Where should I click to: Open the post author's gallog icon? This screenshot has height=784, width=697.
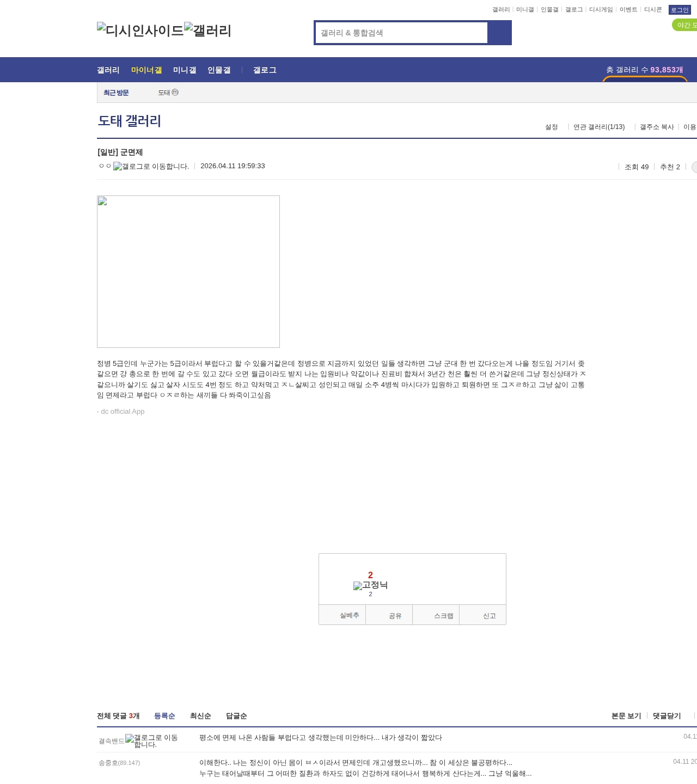click(151, 167)
